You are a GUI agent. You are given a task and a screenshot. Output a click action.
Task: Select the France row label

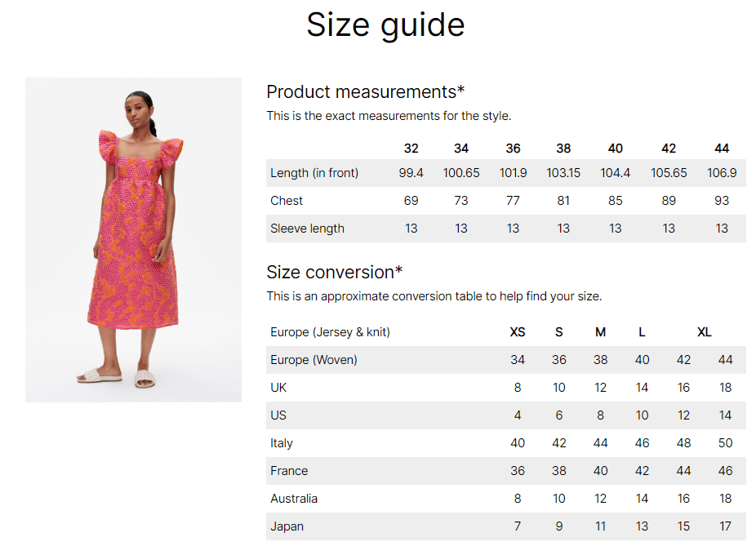(x=289, y=471)
